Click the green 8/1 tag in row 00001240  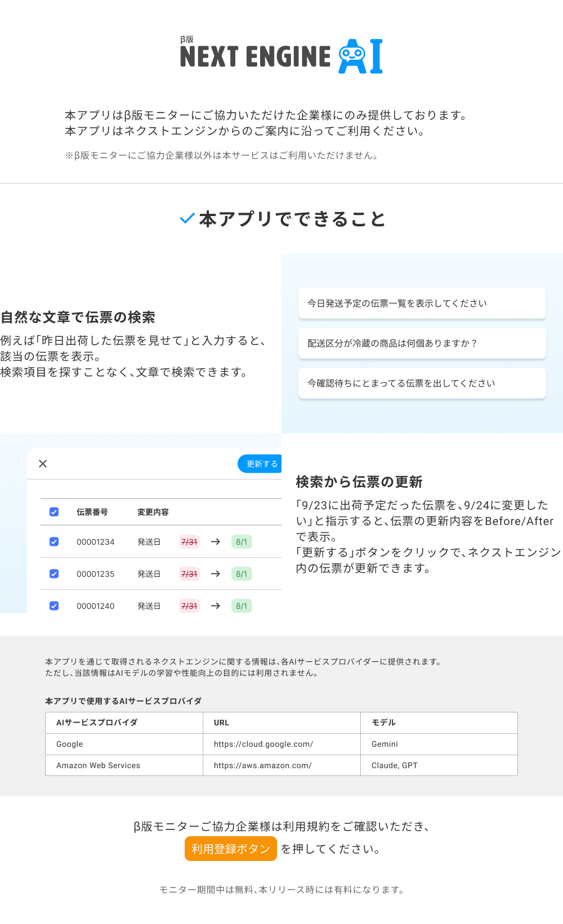(x=242, y=606)
